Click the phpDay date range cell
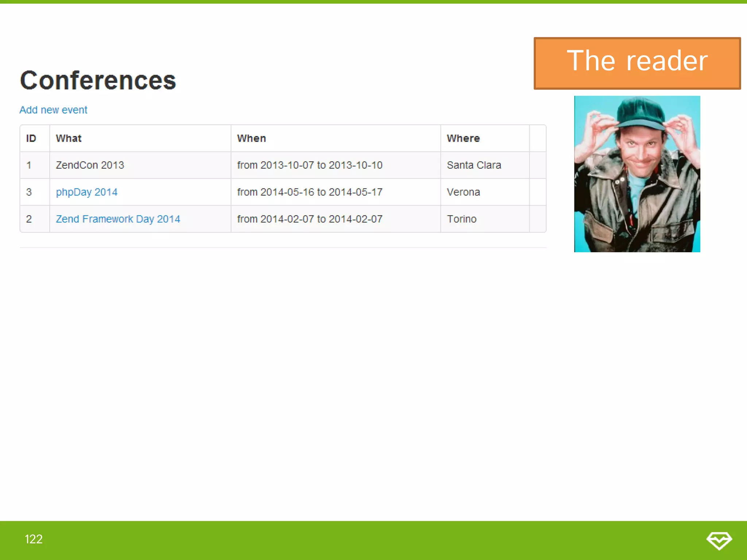Image resolution: width=747 pixels, height=560 pixels. pyautogui.click(x=310, y=192)
